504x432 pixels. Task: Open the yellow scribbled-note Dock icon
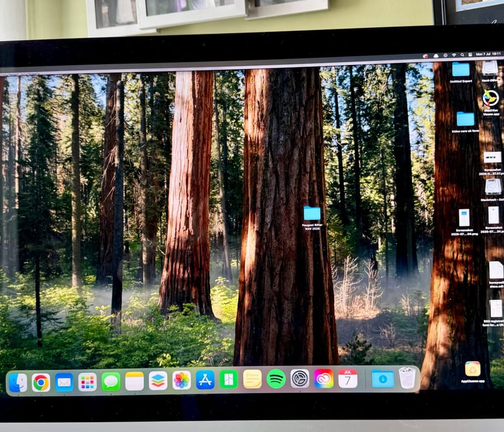tap(252, 379)
